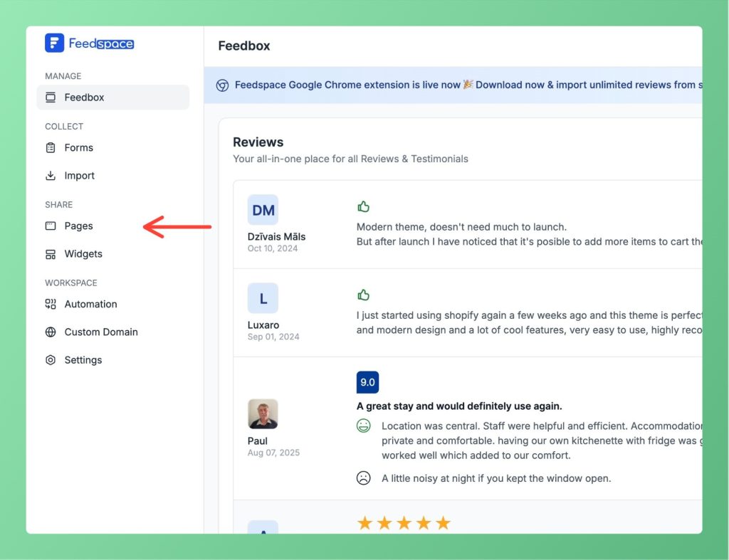Click the 'A little noisy at night' text
This screenshot has height=560, width=729.
496,478
